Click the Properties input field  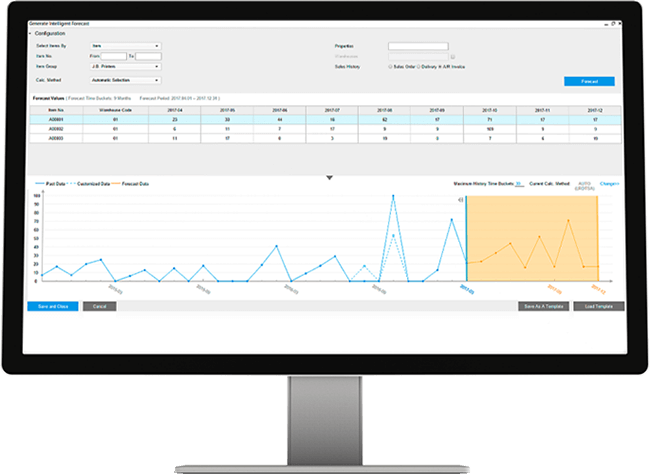point(417,46)
